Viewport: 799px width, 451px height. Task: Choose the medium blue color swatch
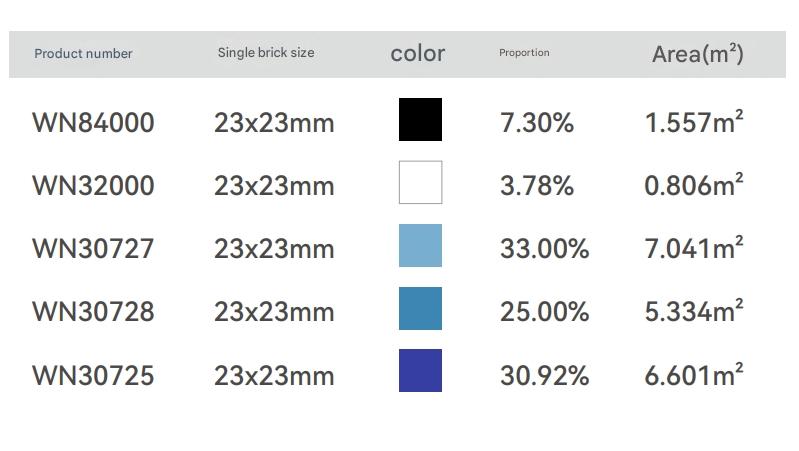420,308
